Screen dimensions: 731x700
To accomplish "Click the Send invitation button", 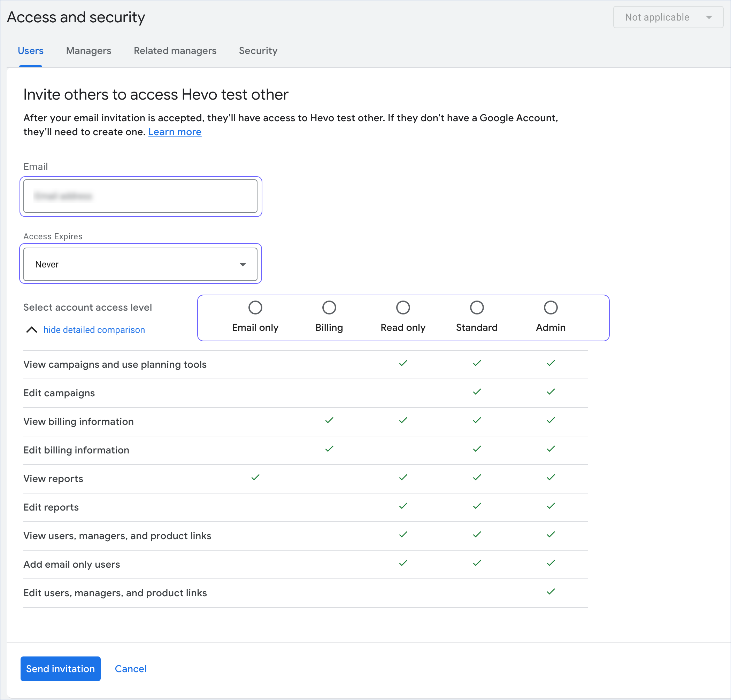I will (x=60, y=668).
